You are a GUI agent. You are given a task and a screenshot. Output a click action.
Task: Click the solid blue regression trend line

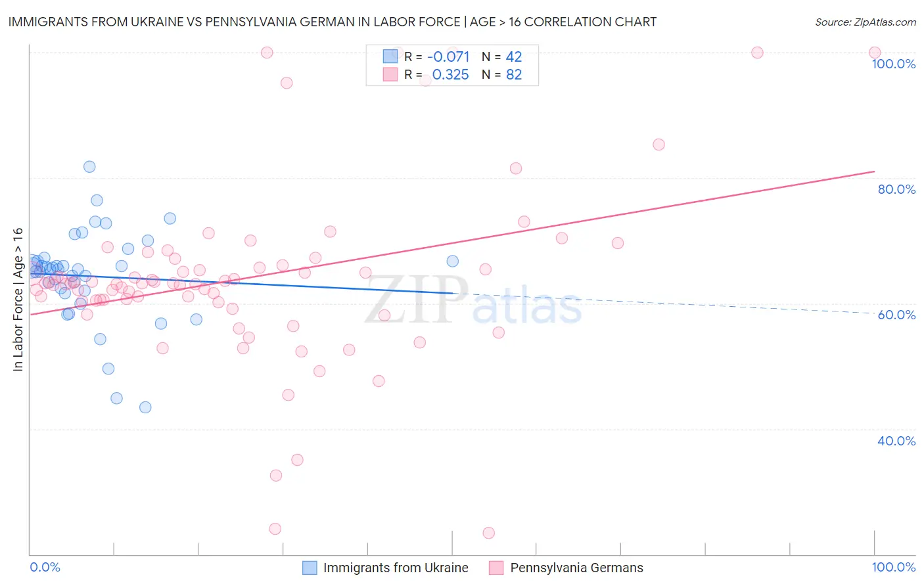241,282
